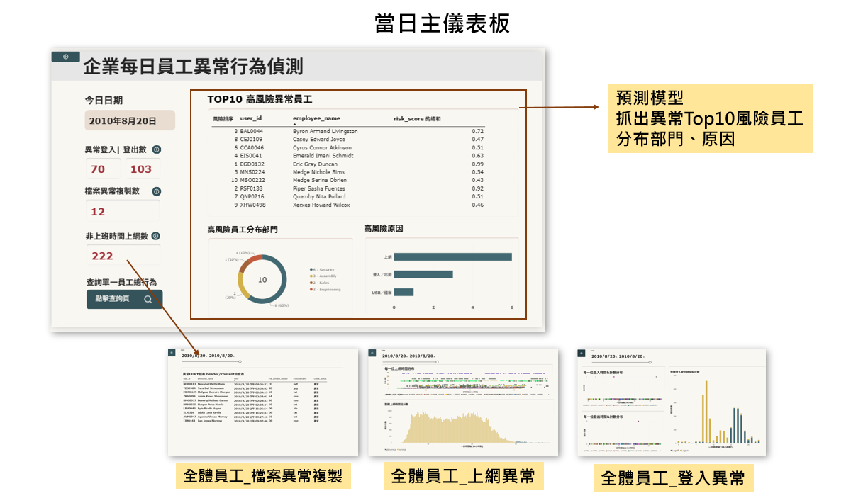Click the Engineering legend entry in donut chart
This screenshot has width=868, height=503.
click(x=325, y=289)
